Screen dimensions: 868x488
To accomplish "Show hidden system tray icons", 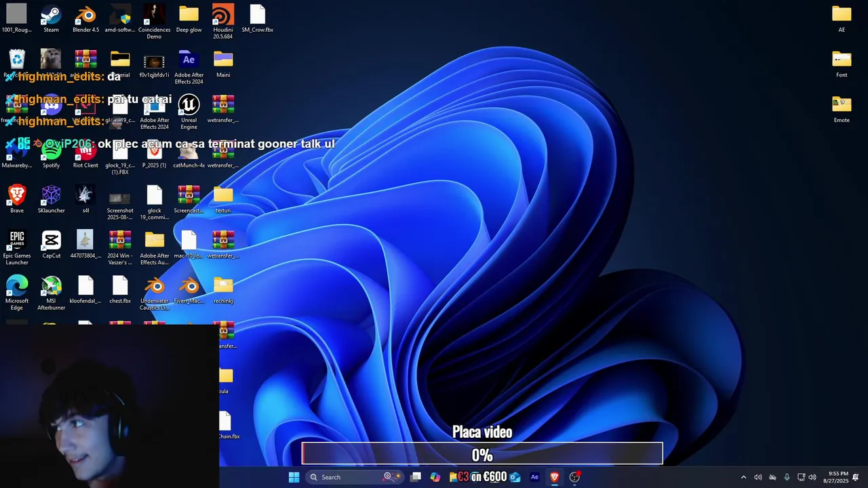I will click(743, 477).
